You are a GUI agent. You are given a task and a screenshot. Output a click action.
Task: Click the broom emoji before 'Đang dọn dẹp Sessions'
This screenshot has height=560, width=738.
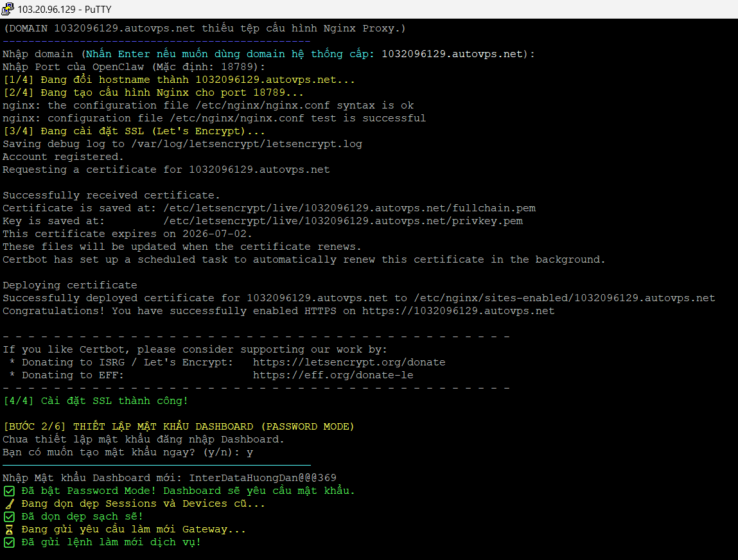click(9, 504)
